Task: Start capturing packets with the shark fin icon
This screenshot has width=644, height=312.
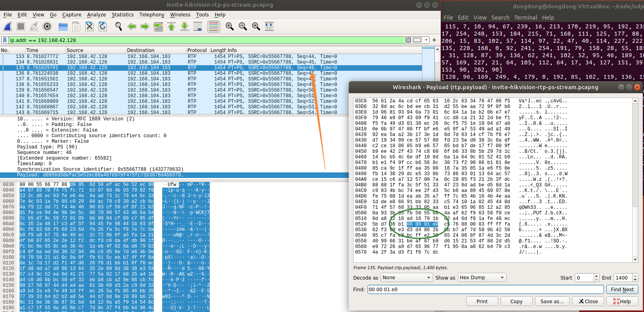Action: [8, 26]
